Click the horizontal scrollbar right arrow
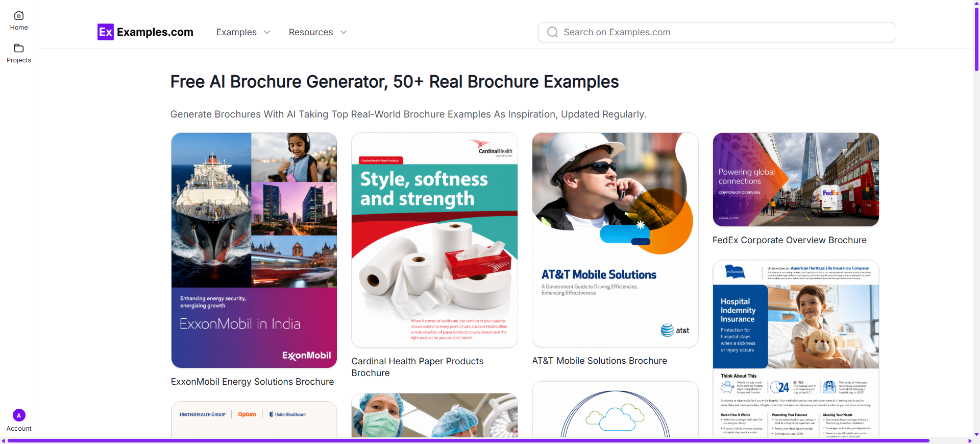Viewport: 980px width, 444px height. (970, 440)
